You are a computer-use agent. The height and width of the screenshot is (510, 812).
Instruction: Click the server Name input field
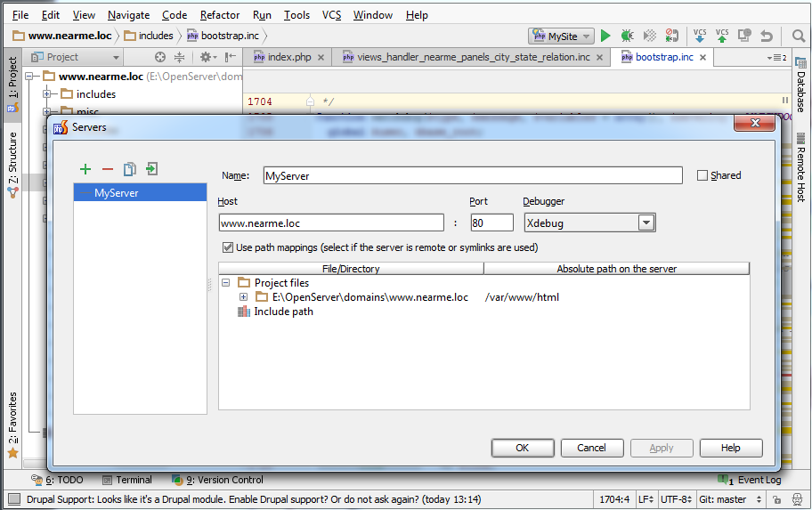472,175
